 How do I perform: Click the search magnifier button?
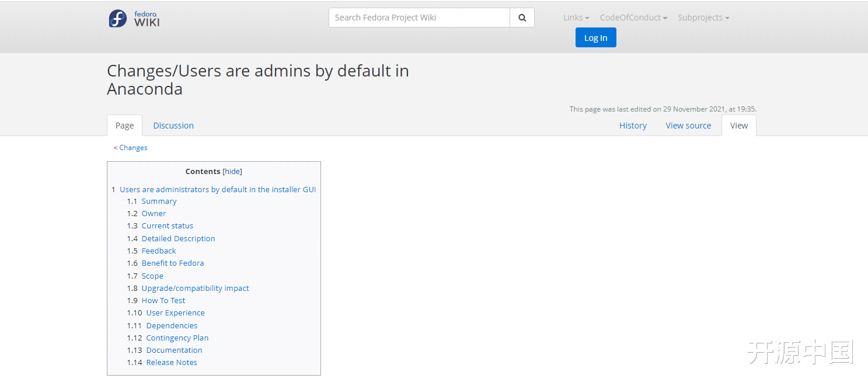tap(522, 18)
